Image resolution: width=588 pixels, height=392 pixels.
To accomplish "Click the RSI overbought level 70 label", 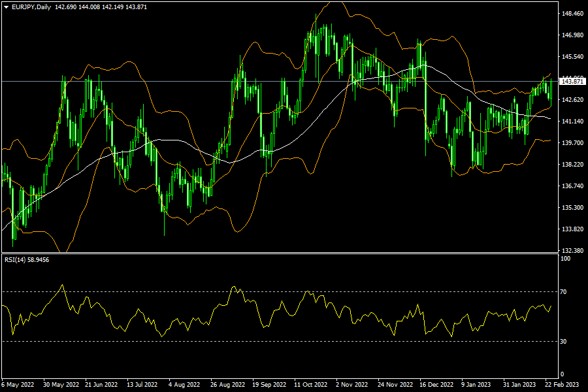I will coord(563,292).
